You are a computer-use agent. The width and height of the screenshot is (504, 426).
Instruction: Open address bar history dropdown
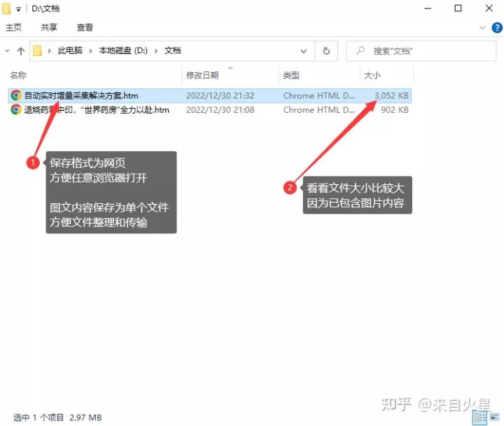coord(303,51)
